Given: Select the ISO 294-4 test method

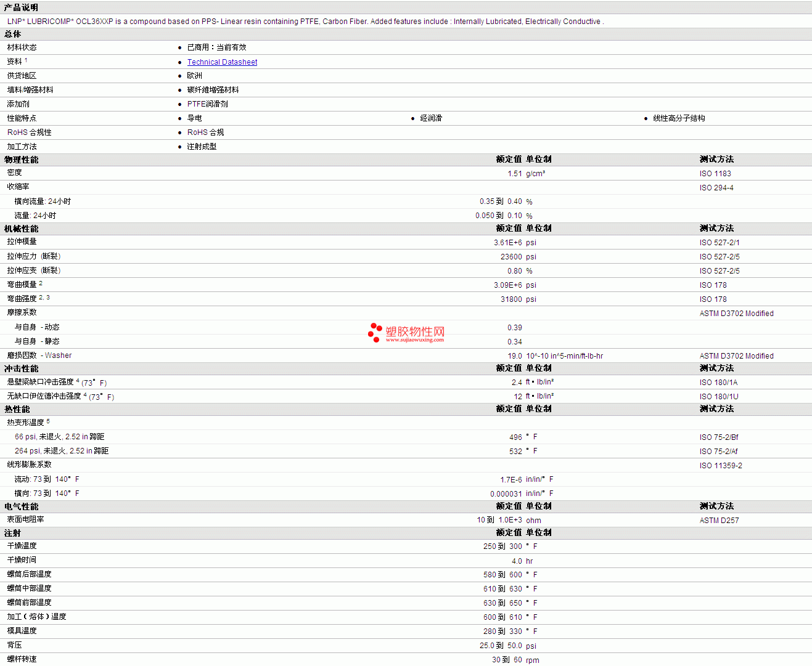Looking at the screenshot, I should (x=716, y=188).
